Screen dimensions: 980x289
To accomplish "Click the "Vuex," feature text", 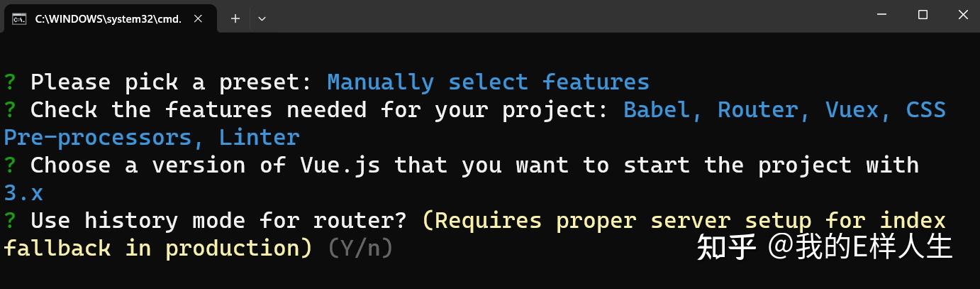I will (858, 110).
